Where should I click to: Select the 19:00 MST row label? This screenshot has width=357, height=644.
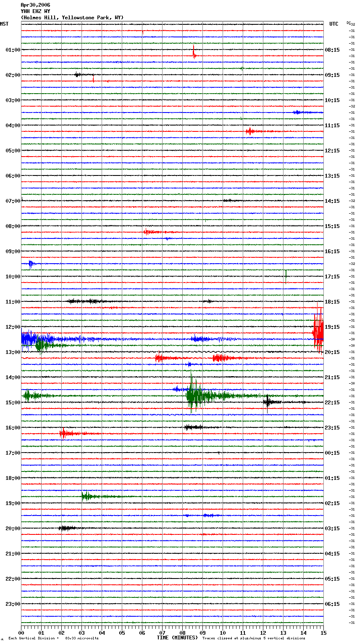click(x=13, y=503)
